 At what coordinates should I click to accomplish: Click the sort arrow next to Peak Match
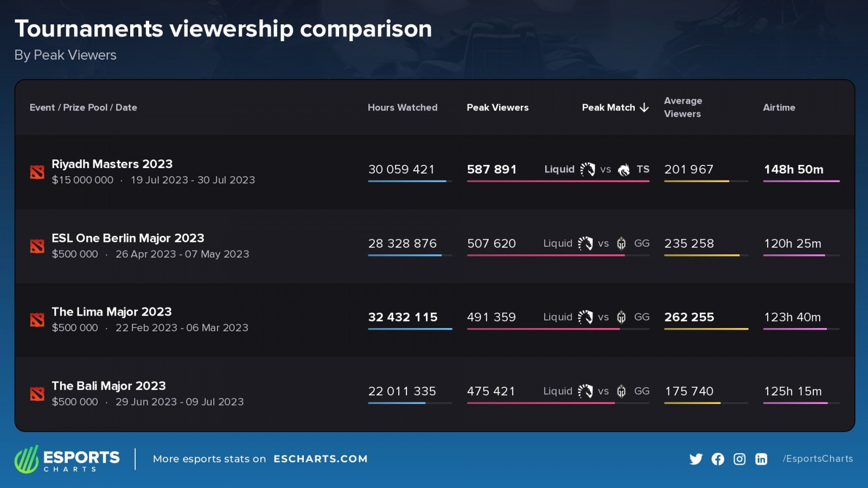point(644,107)
